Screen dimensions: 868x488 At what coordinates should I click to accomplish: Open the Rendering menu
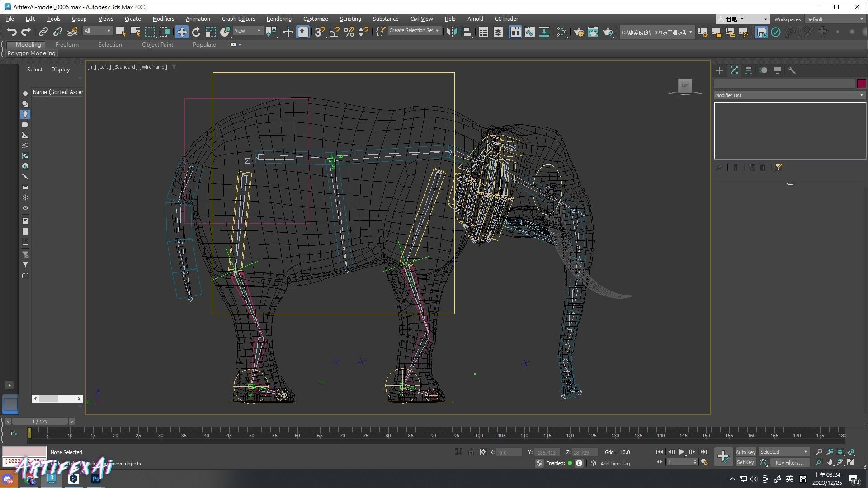[x=278, y=19]
